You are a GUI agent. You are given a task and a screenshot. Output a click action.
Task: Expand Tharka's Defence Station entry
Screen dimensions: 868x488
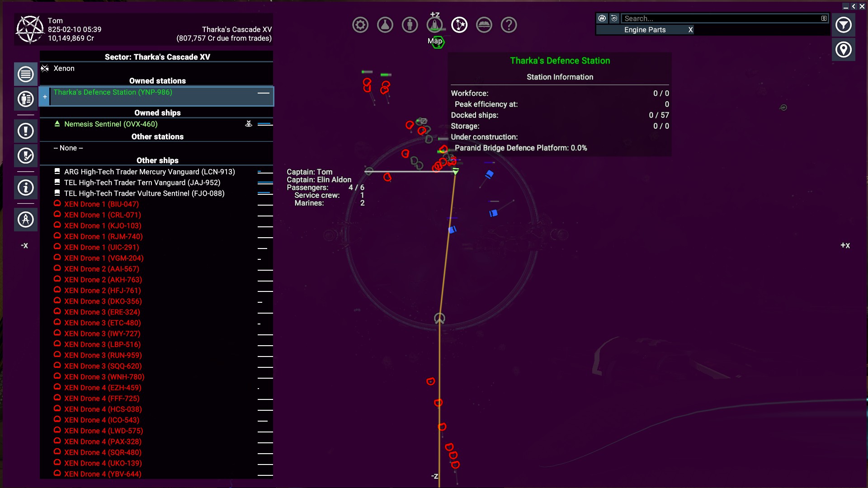coord(45,97)
